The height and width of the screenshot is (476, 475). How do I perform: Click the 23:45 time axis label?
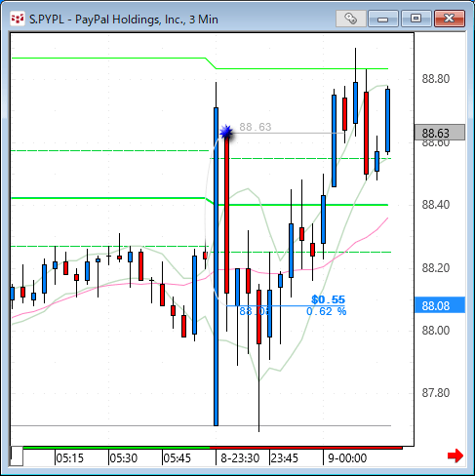[284, 458]
